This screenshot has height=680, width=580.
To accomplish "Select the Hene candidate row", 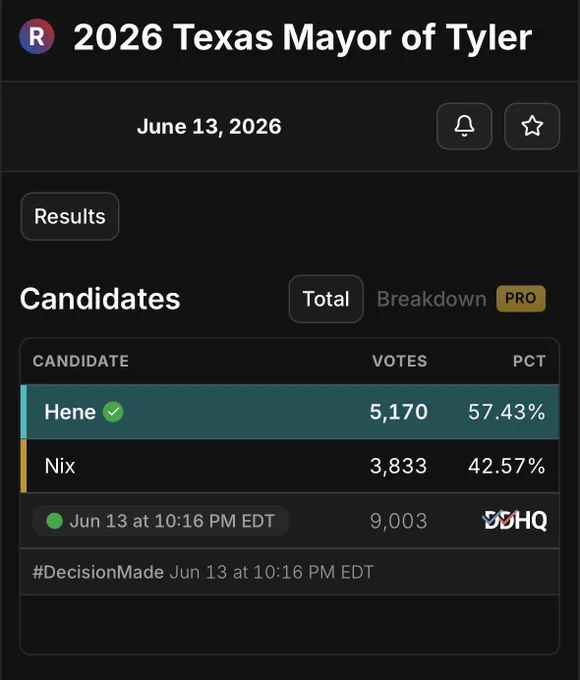I will click(290, 412).
